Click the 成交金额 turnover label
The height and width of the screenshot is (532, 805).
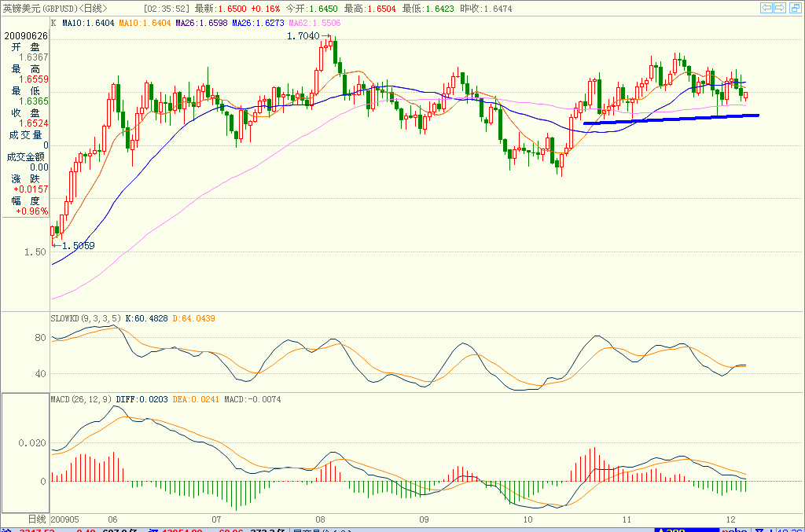tap(26, 157)
